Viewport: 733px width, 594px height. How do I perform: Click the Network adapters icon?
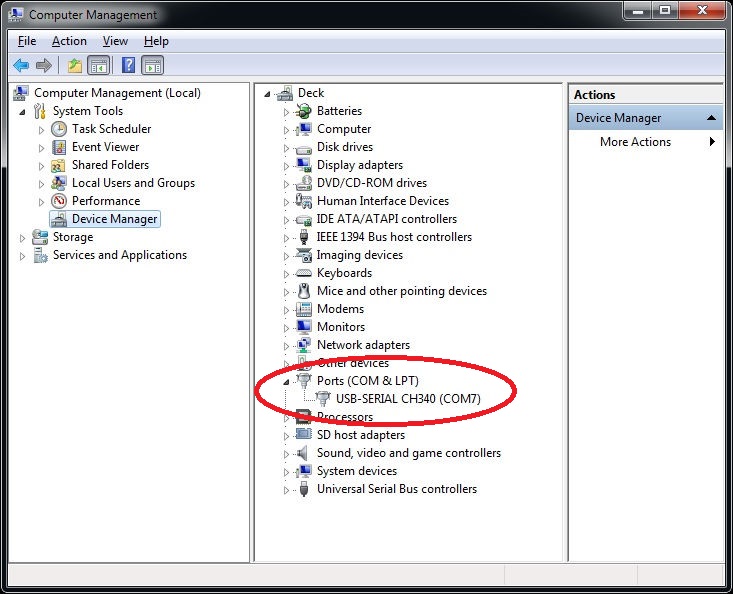tap(304, 345)
